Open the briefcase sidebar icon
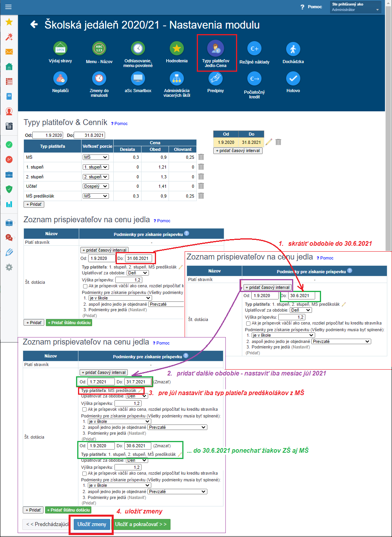The width and height of the screenshot is (392, 537). click(x=9, y=174)
